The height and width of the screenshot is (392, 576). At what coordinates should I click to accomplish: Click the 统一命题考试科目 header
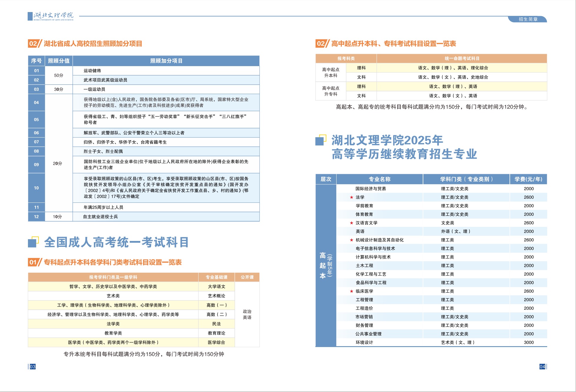tap(462, 58)
